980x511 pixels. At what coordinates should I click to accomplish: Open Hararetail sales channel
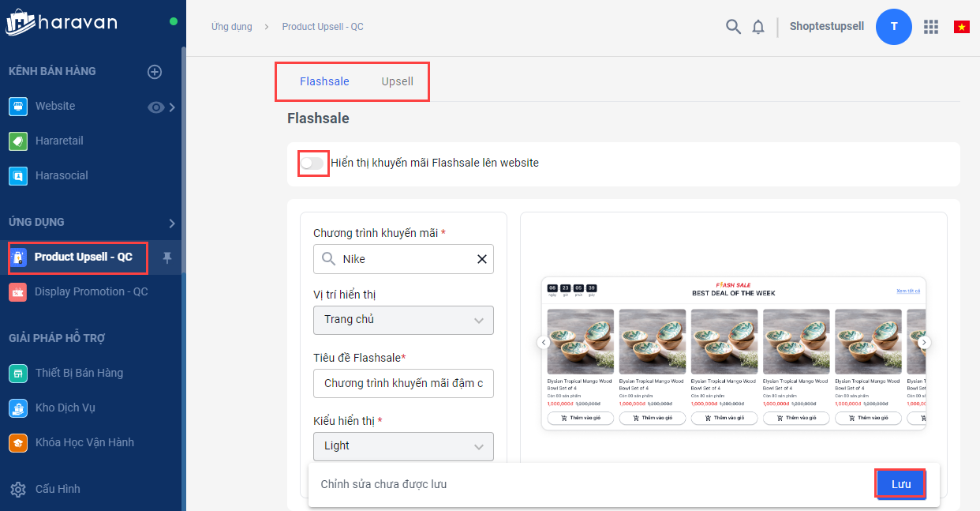coord(59,141)
